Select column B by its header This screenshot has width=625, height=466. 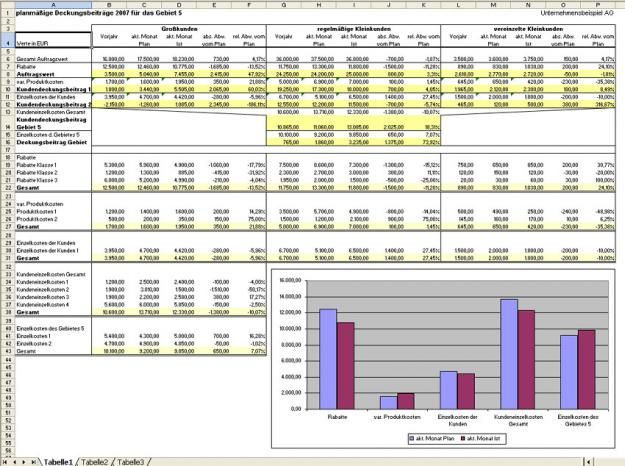point(109,5)
